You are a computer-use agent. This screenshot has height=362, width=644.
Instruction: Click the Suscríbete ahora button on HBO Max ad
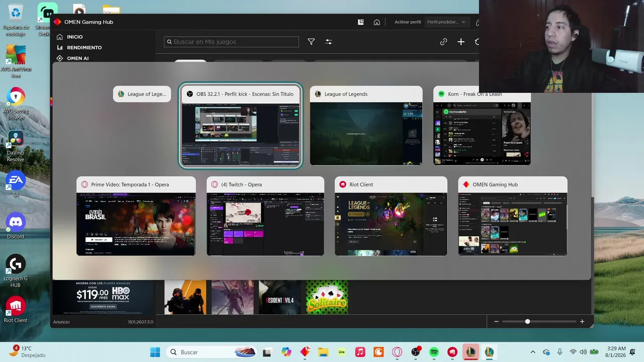click(103, 306)
